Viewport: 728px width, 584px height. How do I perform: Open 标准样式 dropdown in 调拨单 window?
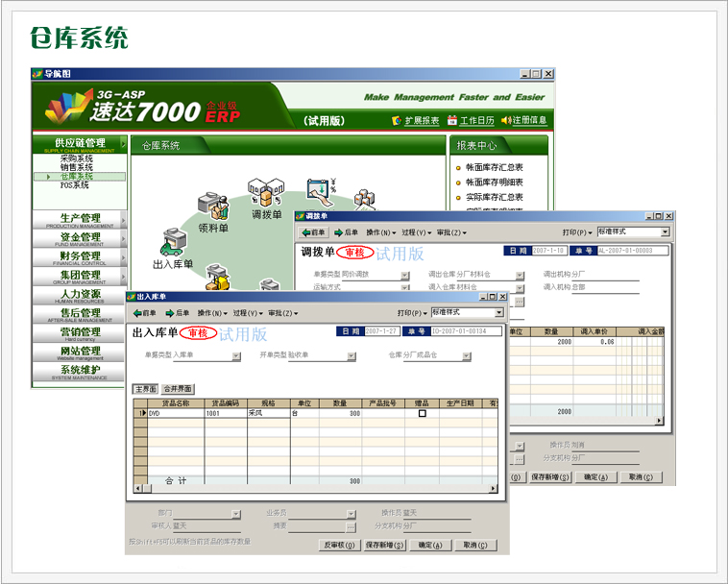(666, 231)
